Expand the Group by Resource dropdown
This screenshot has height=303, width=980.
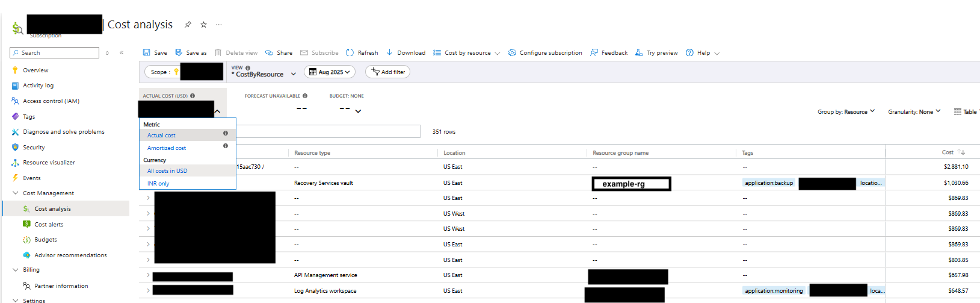point(846,112)
